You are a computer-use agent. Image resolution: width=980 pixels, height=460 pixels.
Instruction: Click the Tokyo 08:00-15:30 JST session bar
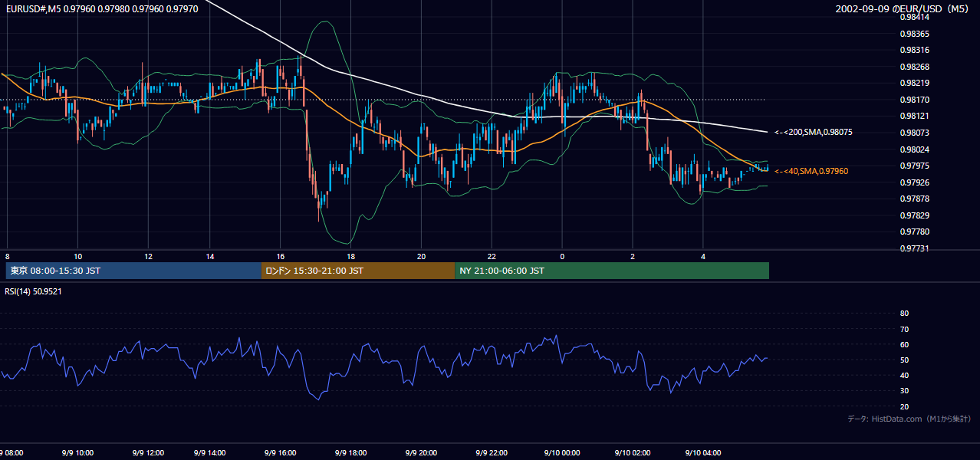pos(133,271)
